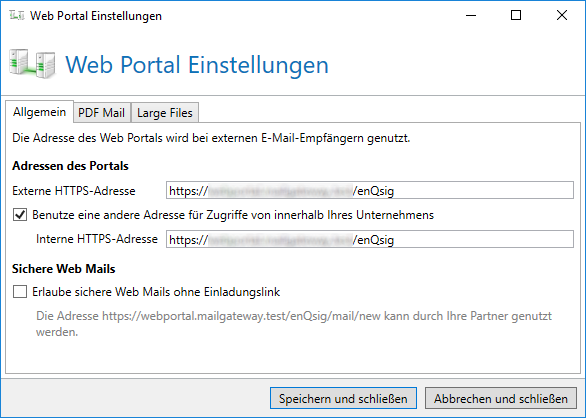Viewport: 586px width, 418px height.
Task: Click the 'Sichere Web Mails' section header
Action: pos(64,269)
